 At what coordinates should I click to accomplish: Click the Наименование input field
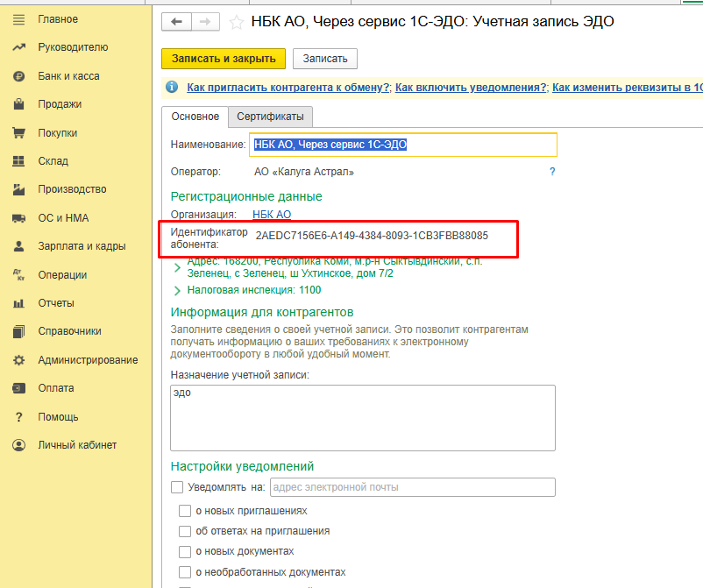(x=403, y=145)
